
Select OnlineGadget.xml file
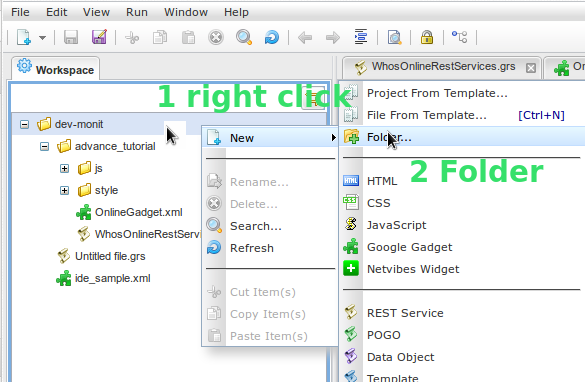pos(129,212)
